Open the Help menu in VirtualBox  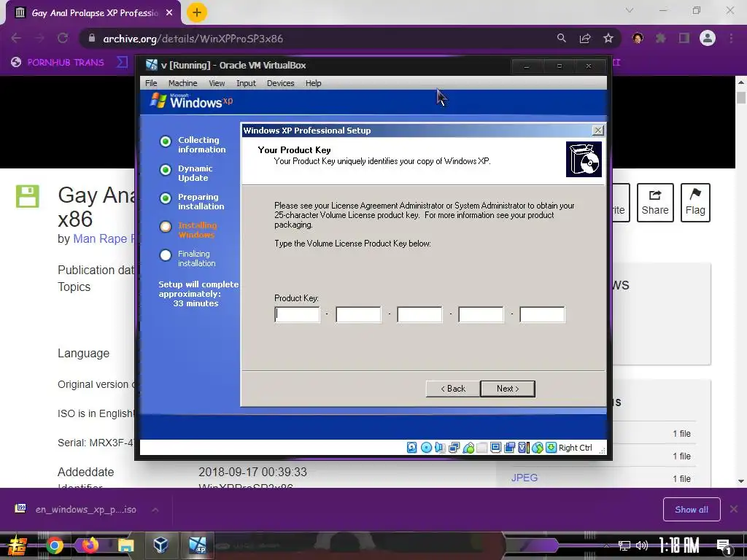tap(313, 83)
